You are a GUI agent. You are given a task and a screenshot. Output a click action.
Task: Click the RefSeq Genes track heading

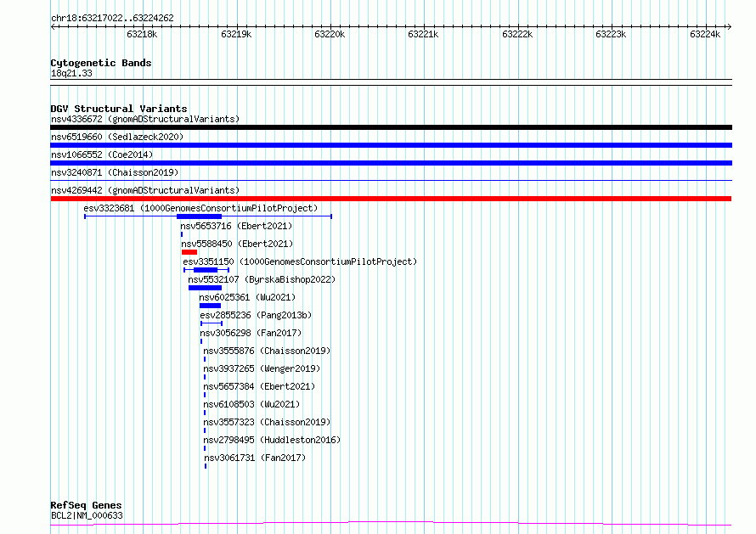point(87,505)
